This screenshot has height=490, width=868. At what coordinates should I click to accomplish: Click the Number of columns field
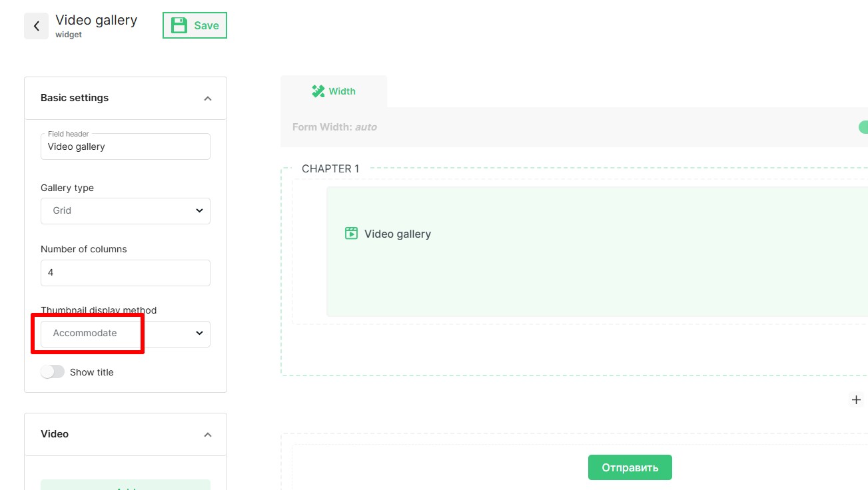coord(125,273)
